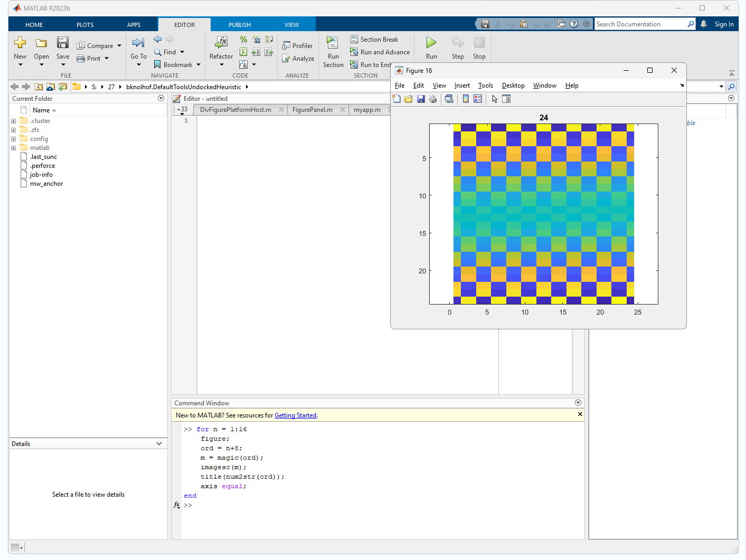Toggle Edit Plot arrow tool
The width and height of the screenshot is (746, 560).
pos(495,99)
